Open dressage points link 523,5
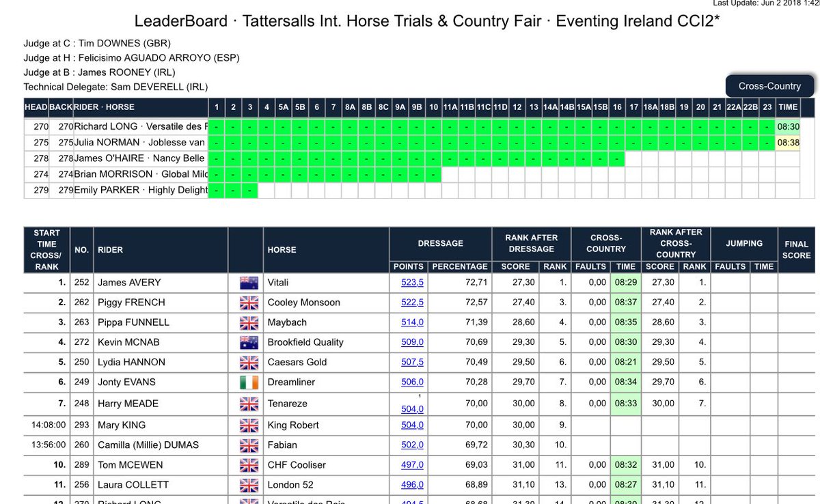The width and height of the screenshot is (820, 504). click(412, 282)
